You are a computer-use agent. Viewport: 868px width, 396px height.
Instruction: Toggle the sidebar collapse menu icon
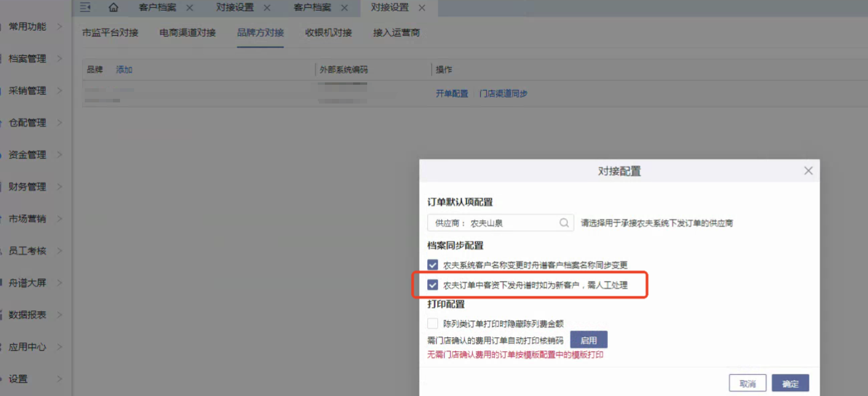click(85, 8)
